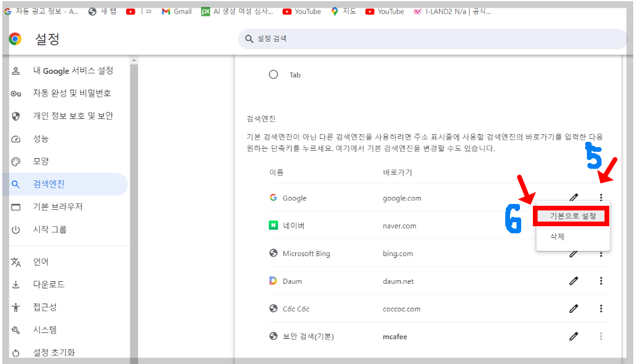Select the Tab radio button
635x364 pixels.
(x=273, y=74)
